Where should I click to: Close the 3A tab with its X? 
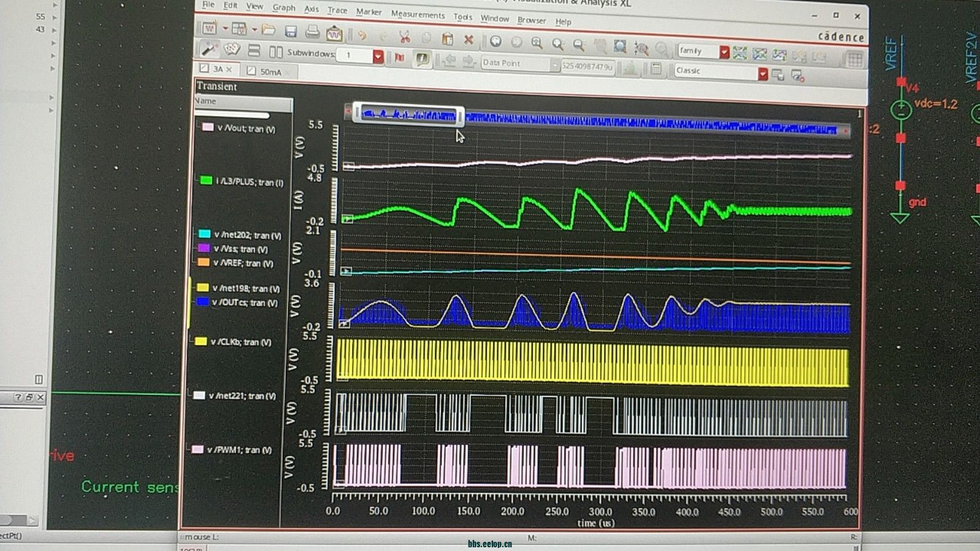click(x=229, y=70)
